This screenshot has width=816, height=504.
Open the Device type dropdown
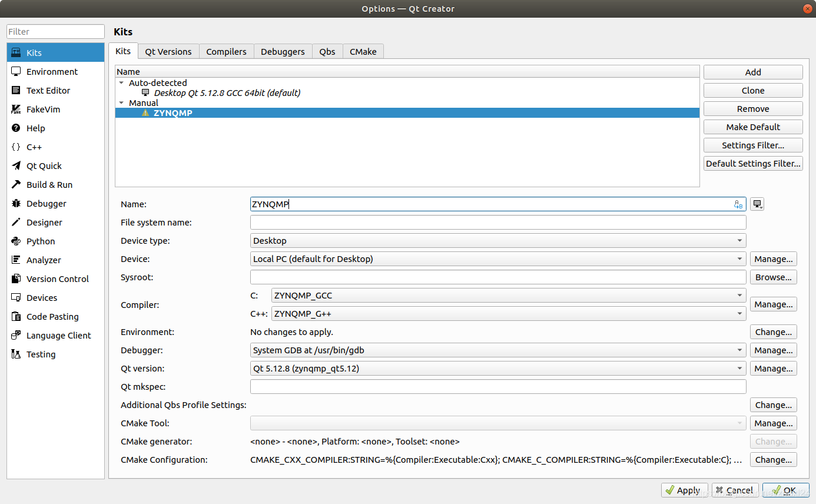[498, 240]
